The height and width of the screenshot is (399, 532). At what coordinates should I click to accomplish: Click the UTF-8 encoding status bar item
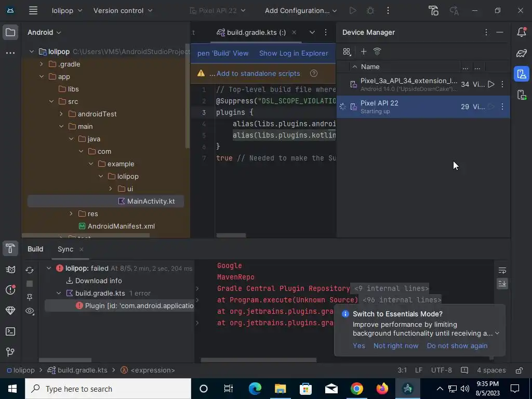coord(441,370)
